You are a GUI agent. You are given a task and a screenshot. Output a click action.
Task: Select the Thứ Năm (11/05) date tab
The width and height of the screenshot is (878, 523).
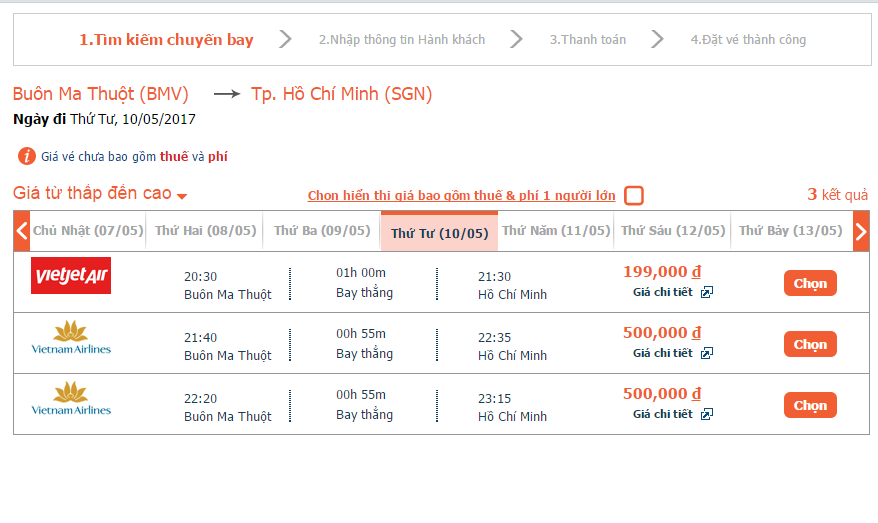(x=556, y=231)
